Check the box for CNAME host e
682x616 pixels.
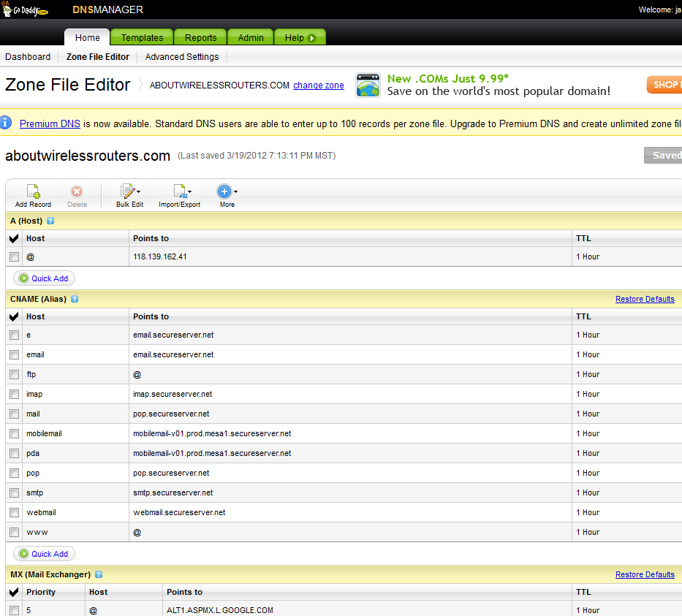click(x=15, y=335)
